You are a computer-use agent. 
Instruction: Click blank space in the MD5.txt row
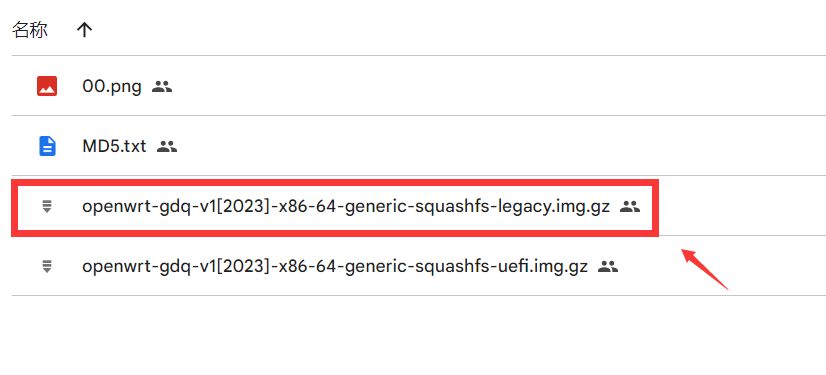[x=474, y=146]
